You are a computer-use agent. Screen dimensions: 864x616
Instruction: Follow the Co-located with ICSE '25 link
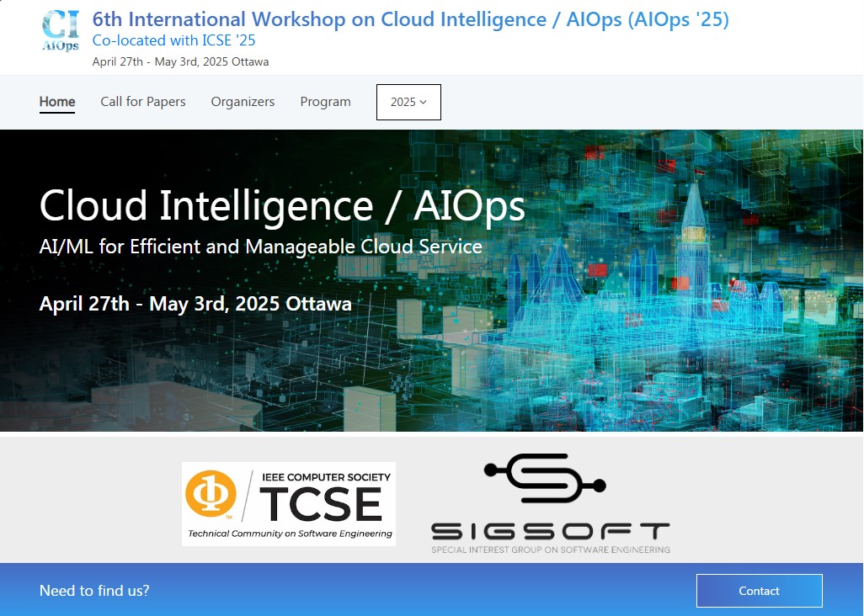click(173, 40)
